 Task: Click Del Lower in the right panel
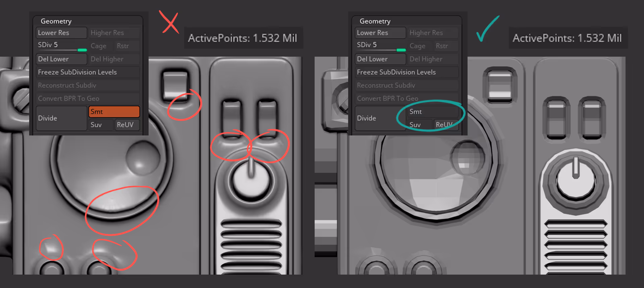380,59
